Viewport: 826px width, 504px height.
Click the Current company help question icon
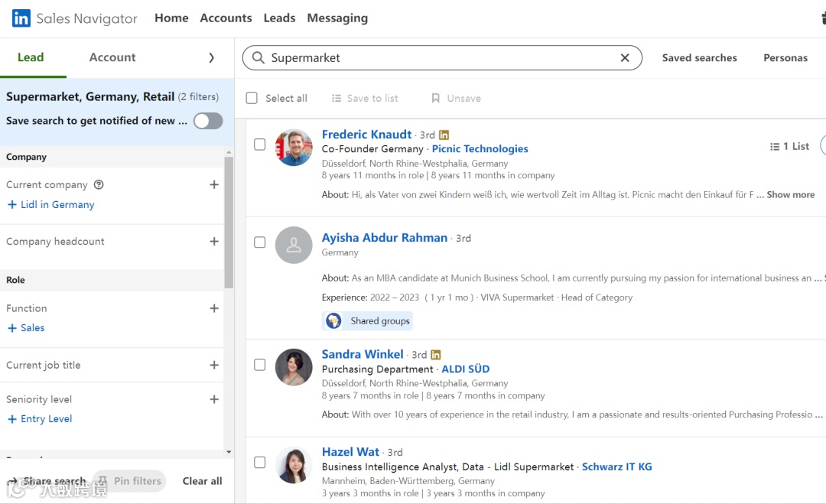click(x=99, y=185)
